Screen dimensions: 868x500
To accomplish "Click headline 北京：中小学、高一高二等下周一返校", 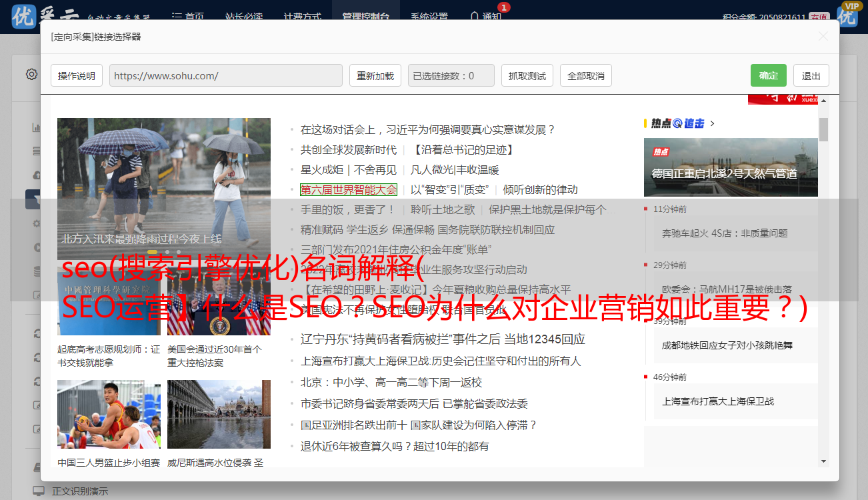I will pos(391,382).
